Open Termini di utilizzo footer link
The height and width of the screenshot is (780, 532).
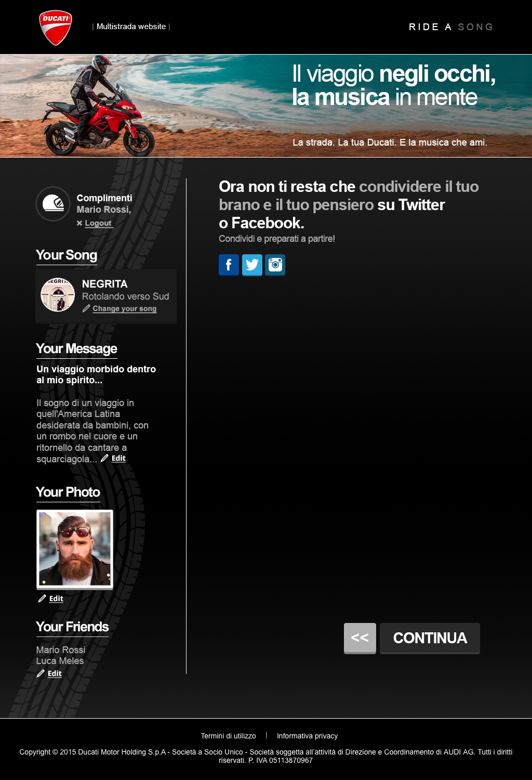coord(229,736)
